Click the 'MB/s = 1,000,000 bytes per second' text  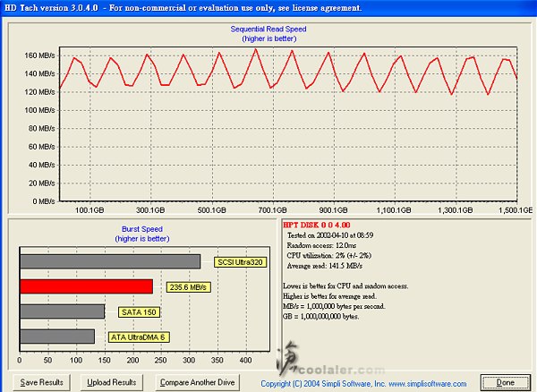[334, 306]
